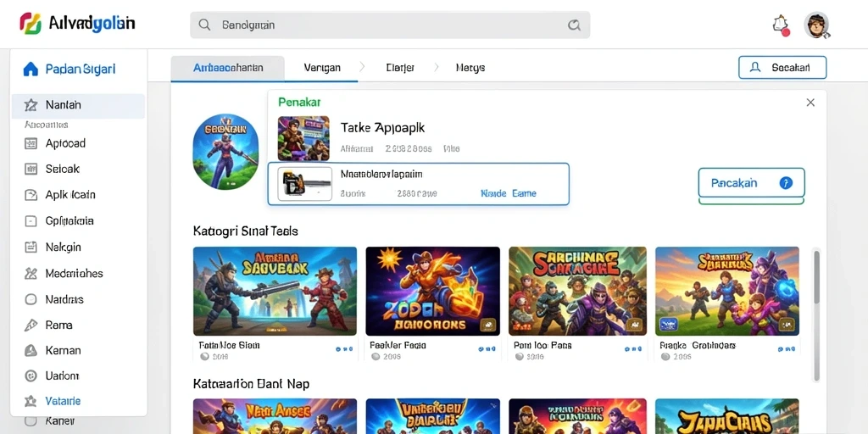The height and width of the screenshot is (434, 868).
Task: Click the Tatke Apjoaplk title
Action: (382, 127)
